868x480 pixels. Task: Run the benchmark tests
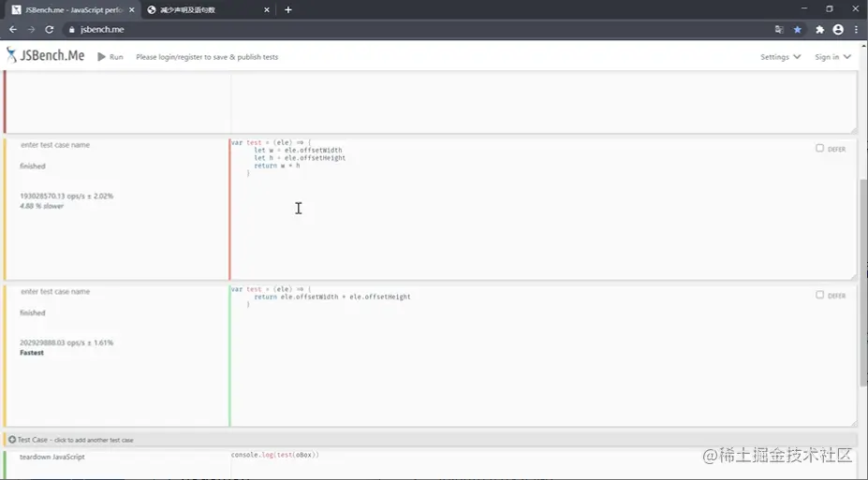[x=110, y=57]
